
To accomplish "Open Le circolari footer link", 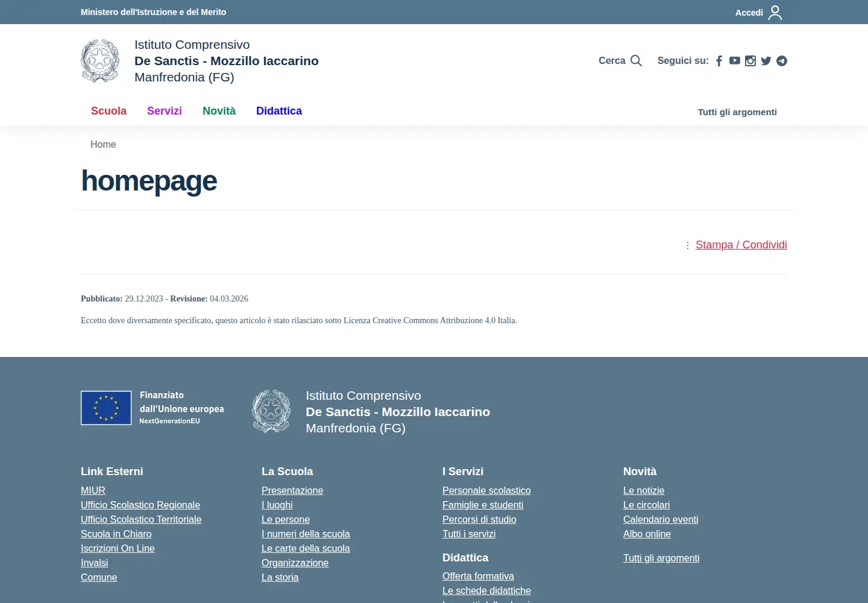I will tap(646, 505).
